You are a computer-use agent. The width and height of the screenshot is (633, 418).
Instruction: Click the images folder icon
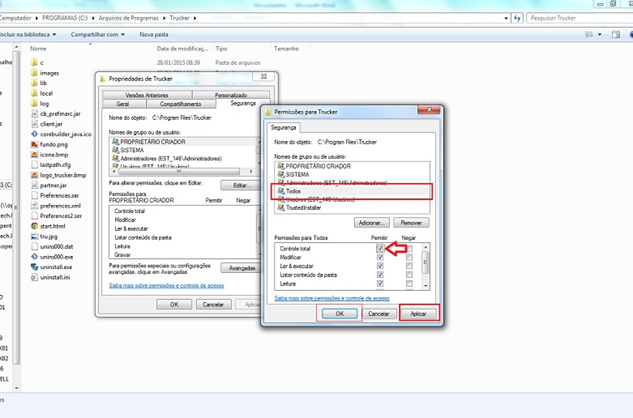pos(33,73)
